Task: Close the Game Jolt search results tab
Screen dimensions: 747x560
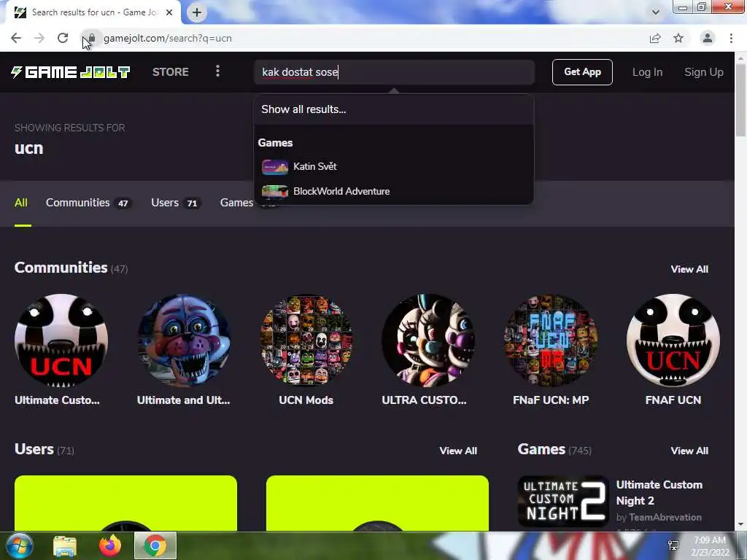Action: (x=169, y=12)
